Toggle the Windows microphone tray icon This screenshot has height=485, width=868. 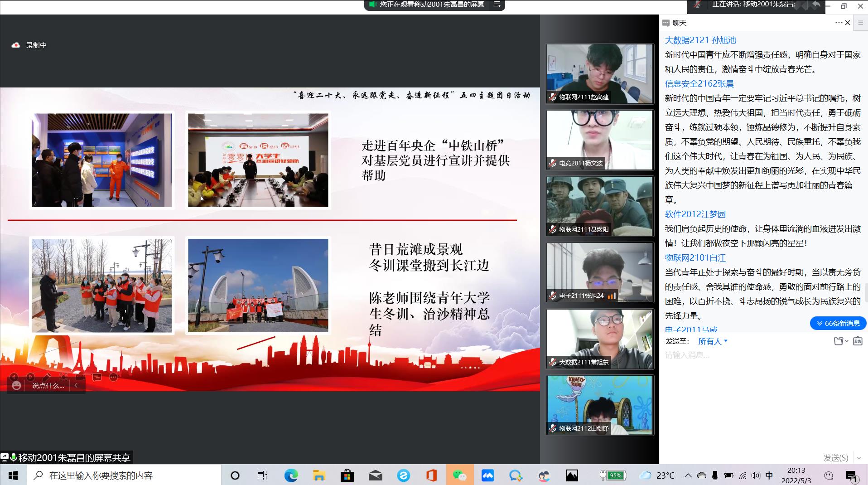715,475
